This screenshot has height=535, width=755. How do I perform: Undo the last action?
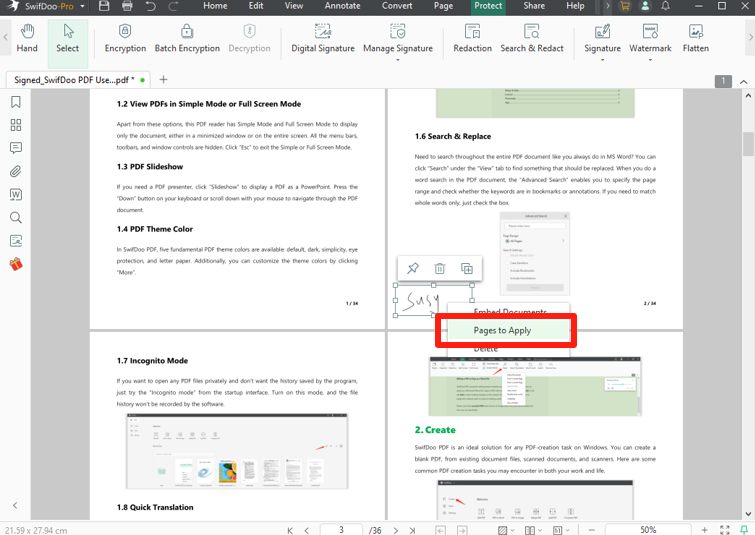click(150, 6)
